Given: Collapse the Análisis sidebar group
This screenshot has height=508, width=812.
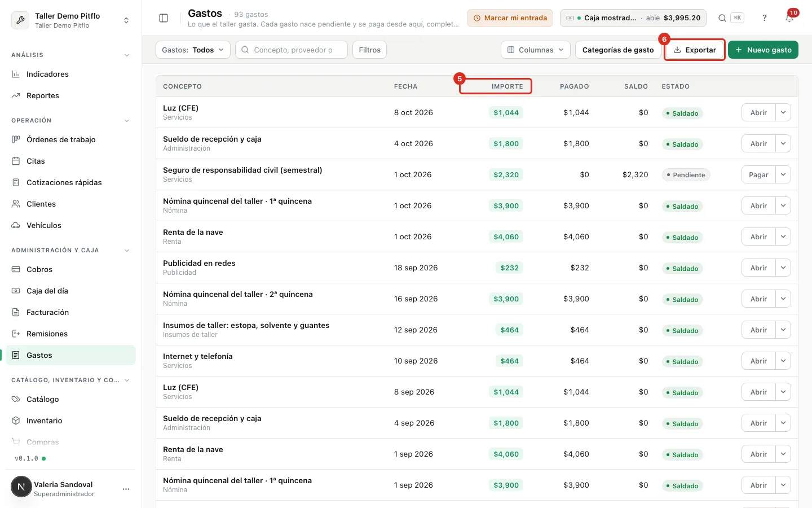Looking at the screenshot, I should [127, 55].
